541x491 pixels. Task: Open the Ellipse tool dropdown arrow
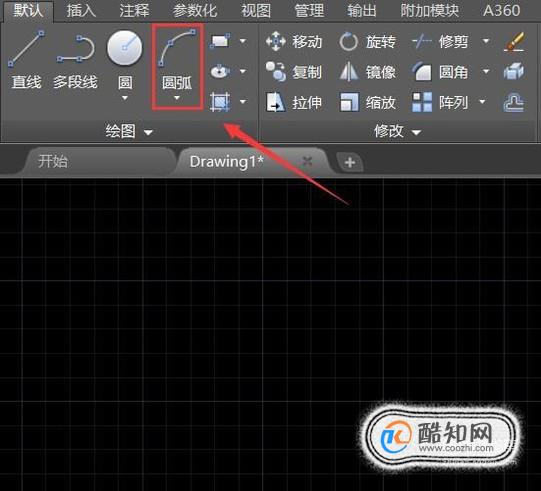click(243, 71)
